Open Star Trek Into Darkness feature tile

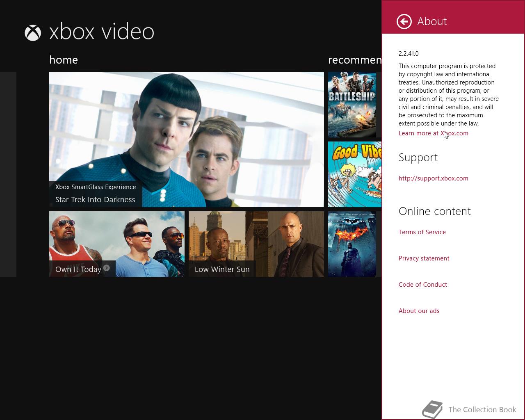tap(187, 139)
